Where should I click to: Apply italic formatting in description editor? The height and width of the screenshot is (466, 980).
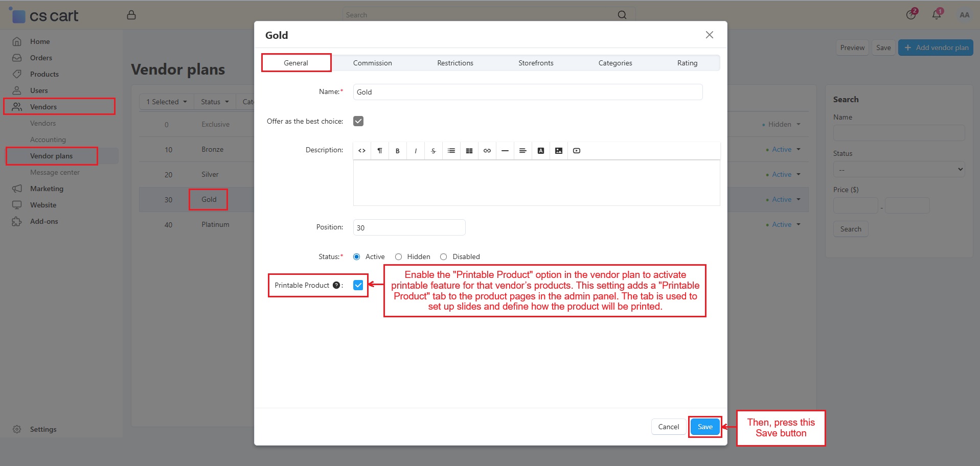coord(416,151)
